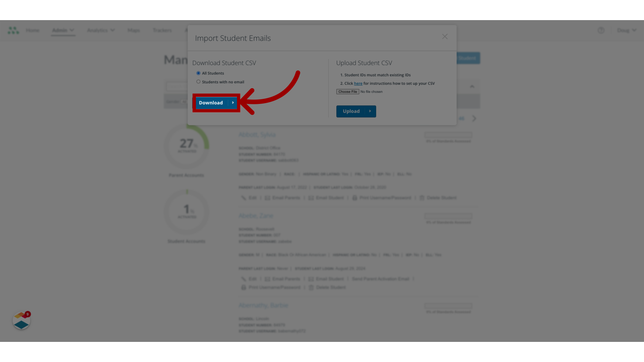Open the Trackers navigation item

pyautogui.click(x=162, y=30)
